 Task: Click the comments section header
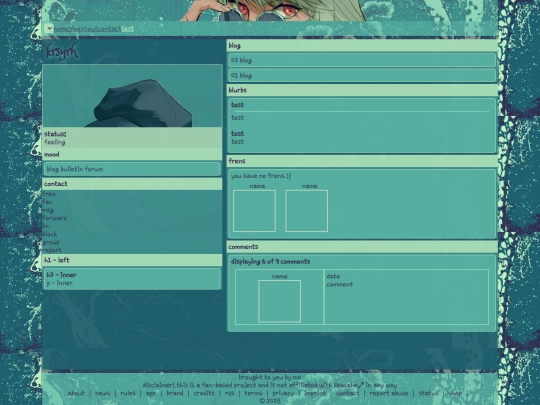362,247
